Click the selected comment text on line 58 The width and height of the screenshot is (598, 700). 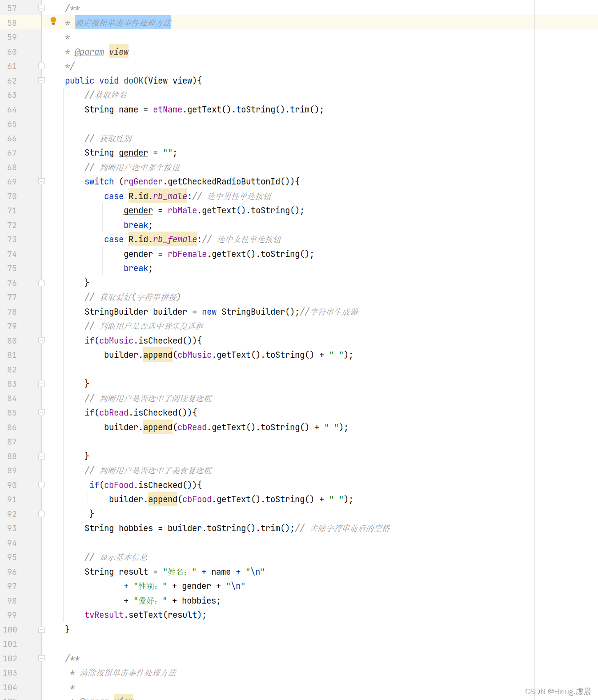[x=123, y=23]
